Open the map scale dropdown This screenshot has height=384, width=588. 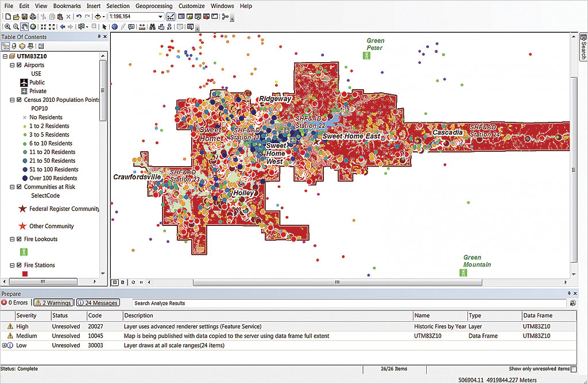point(161,17)
